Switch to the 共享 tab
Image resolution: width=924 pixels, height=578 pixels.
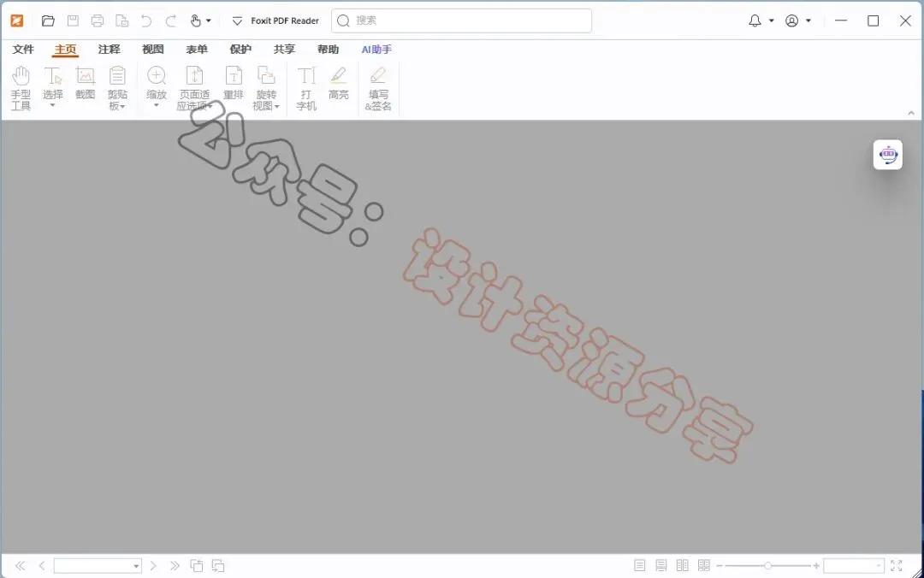point(284,50)
